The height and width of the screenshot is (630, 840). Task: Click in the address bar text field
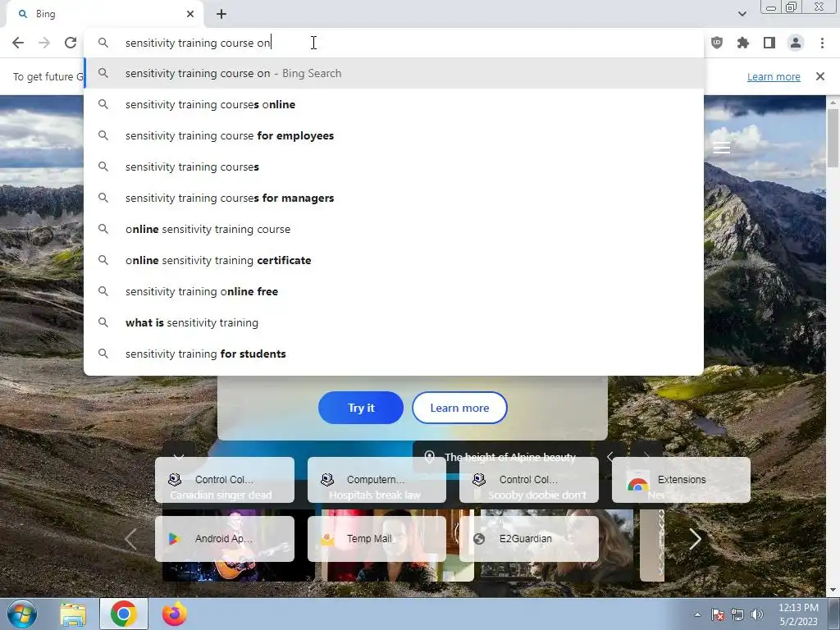tap(394, 43)
